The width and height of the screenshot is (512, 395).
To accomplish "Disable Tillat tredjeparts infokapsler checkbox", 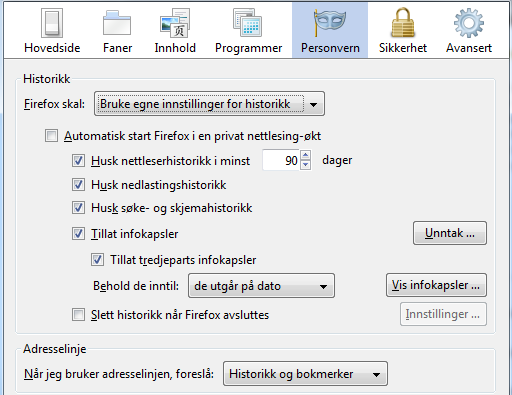I will 97,260.
